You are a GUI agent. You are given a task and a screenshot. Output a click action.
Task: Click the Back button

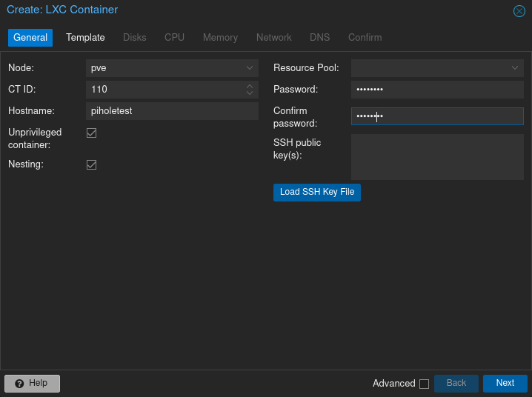pyautogui.click(x=456, y=383)
